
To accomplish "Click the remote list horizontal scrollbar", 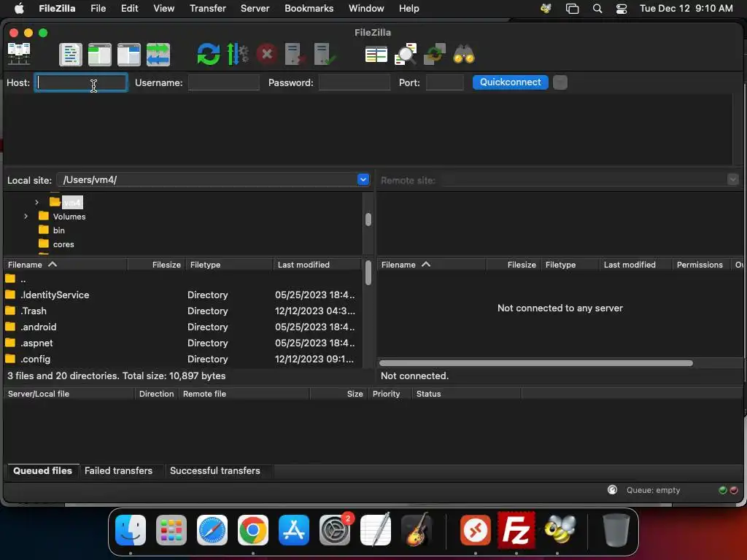I will pos(535,363).
